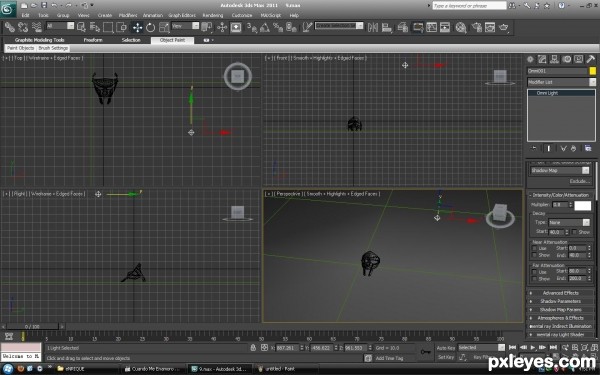Screen dimensions: 600x375
Task: Open the Decay Type dropdown
Action: [569, 223]
